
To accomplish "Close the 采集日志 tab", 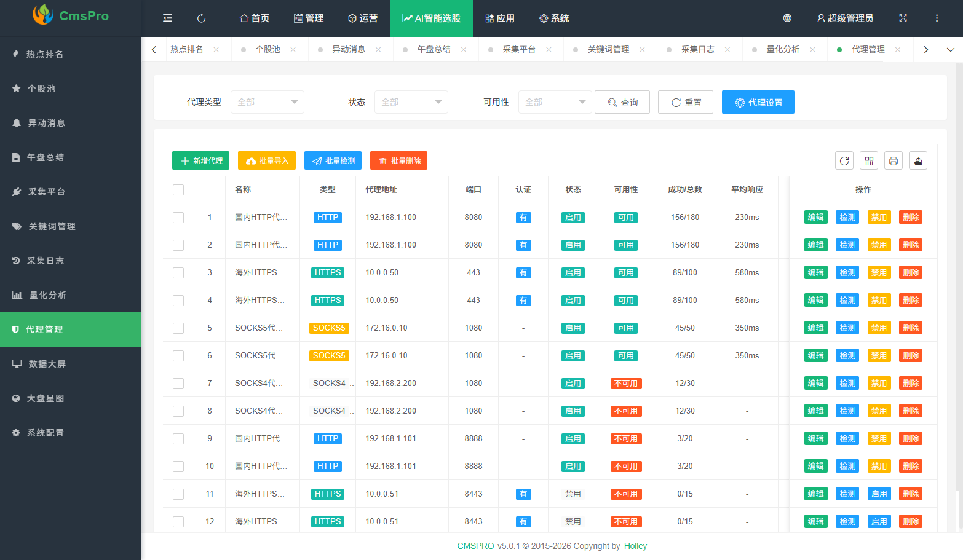I will point(727,50).
